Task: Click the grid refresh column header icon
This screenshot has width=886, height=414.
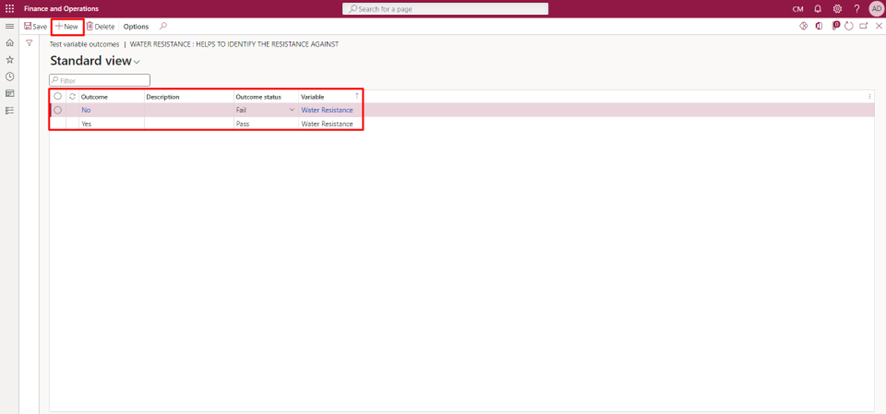Action: tap(72, 97)
